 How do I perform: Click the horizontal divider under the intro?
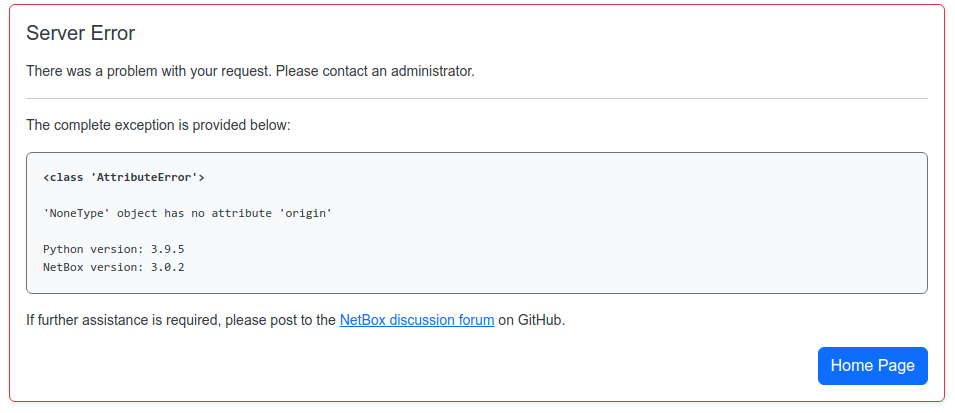477,98
